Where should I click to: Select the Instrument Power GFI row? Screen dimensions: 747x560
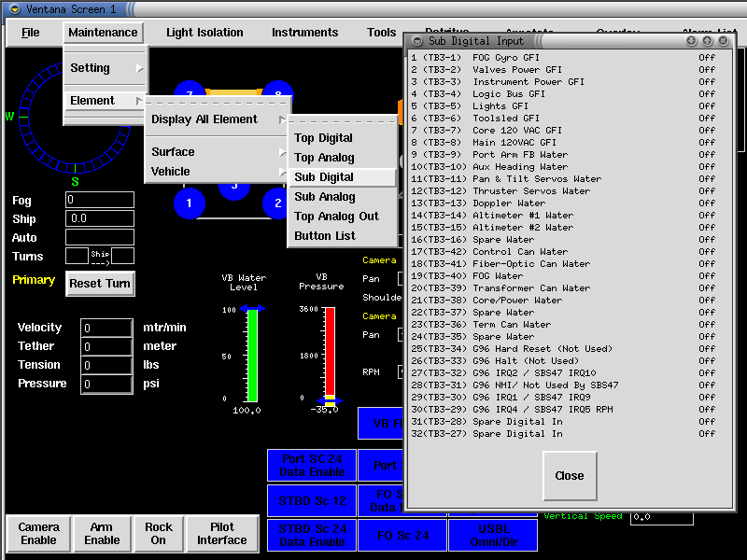[x=564, y=82]
